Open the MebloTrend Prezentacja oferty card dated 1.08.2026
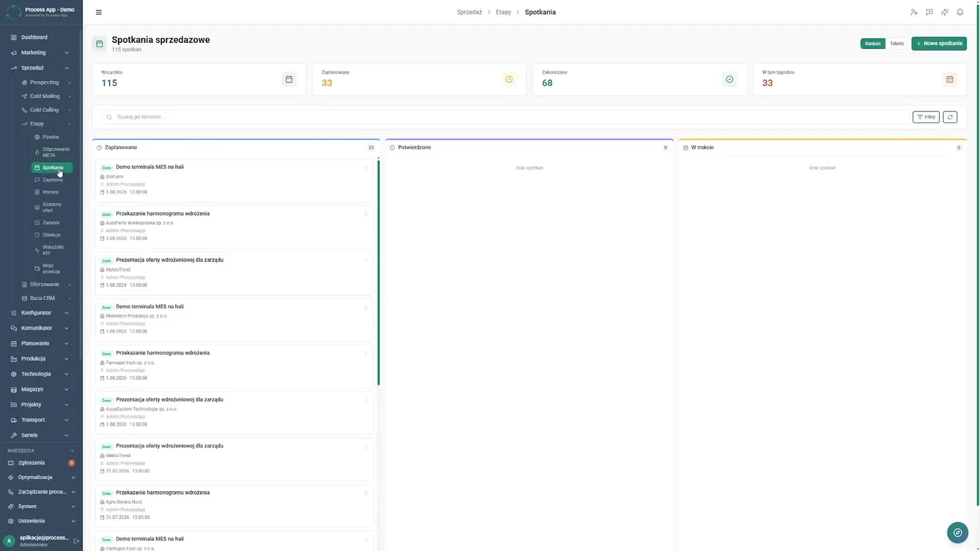The width and height of the screenshot is (980, 551). tap(235, 273)
